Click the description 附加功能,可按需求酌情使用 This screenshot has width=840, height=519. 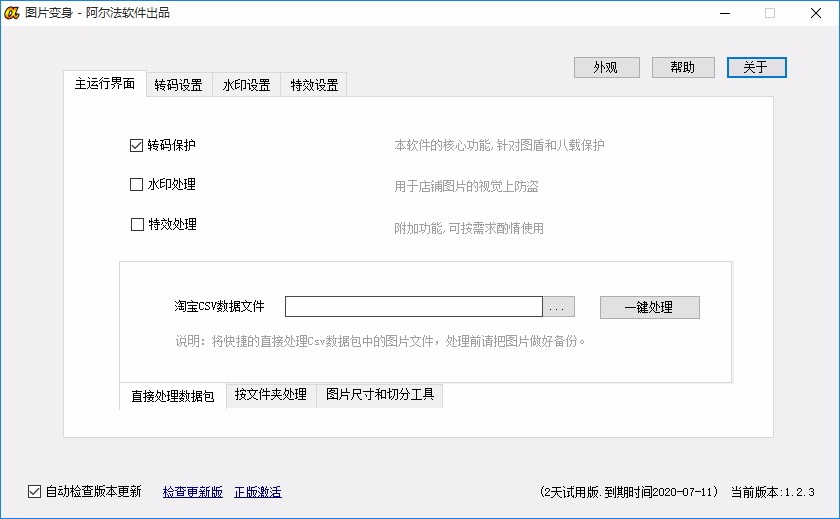pos(469,228)
